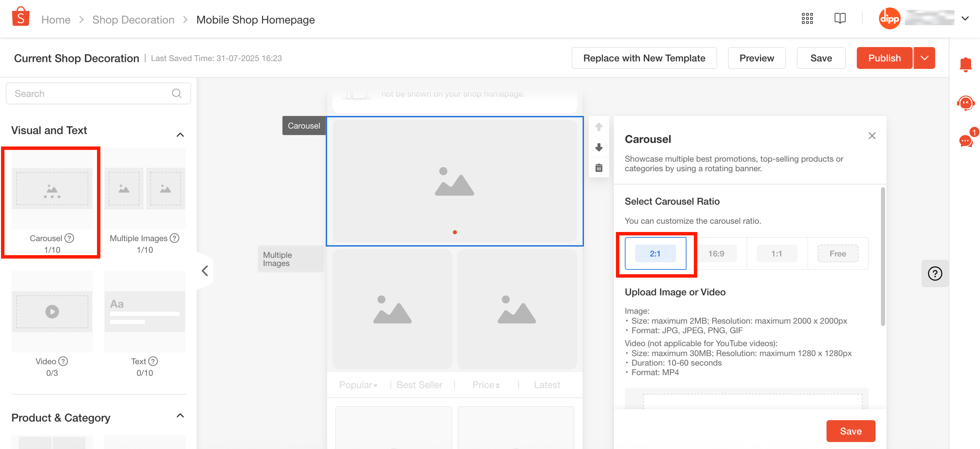
Task: Select the 16:9 carousel ratio
Action: pos(716,254)
